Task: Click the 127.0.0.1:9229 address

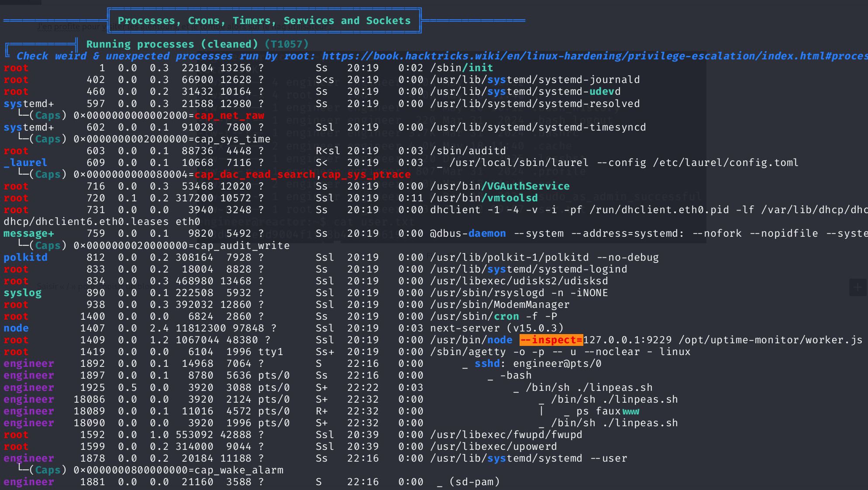Action: (x=627, y=340)
